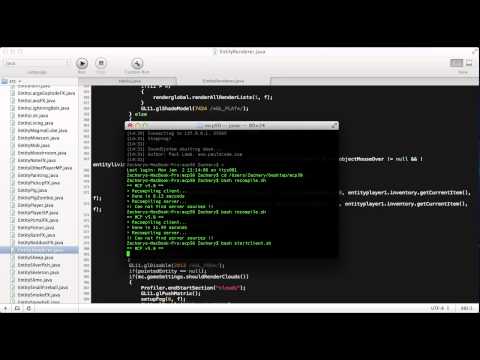
Task: Select the highlighted EntityRenderer.java file row
Action: pyautogui.click(x=39, y=250)
